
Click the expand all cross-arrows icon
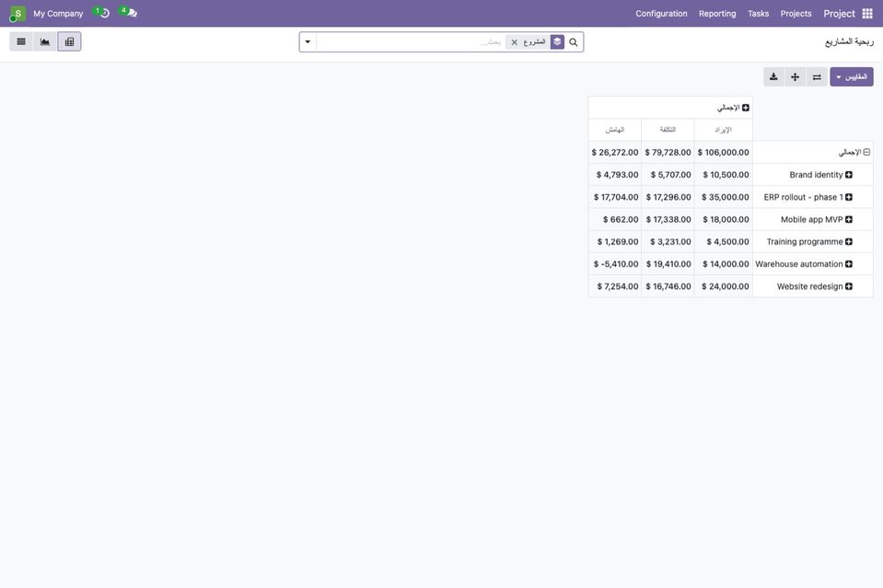pyautogui.click(x=796, y=77)
